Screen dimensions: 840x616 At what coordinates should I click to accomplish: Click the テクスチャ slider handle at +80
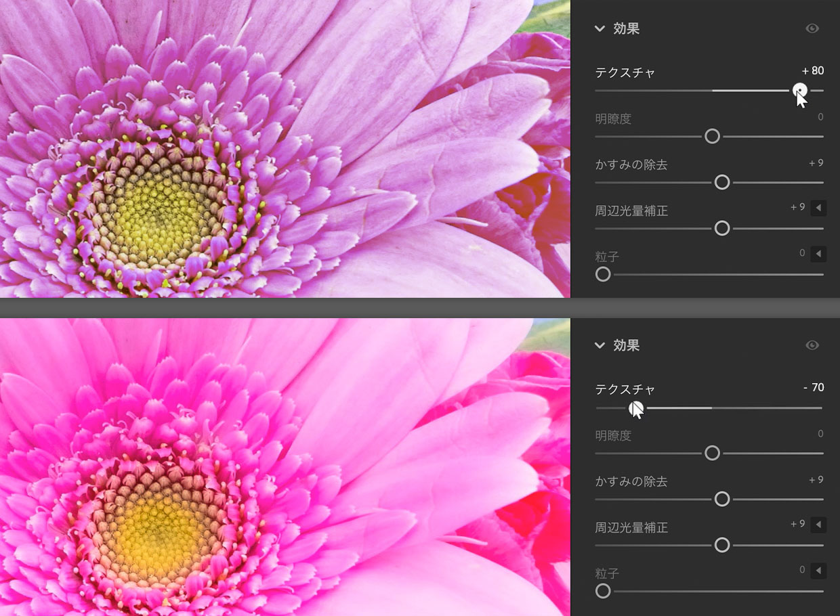800,90
